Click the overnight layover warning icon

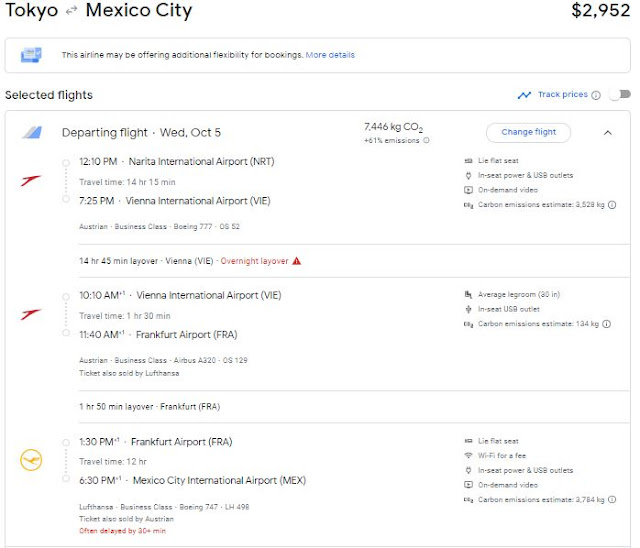pos(297,261)
